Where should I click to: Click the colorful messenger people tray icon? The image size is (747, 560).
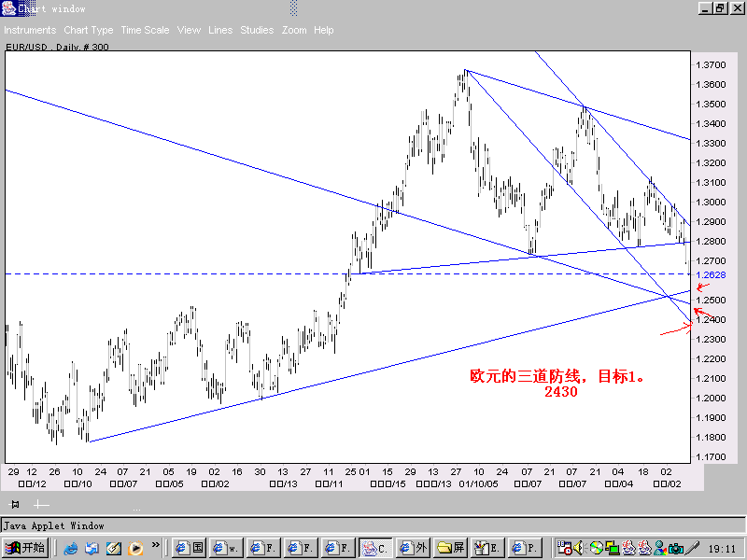661,549
